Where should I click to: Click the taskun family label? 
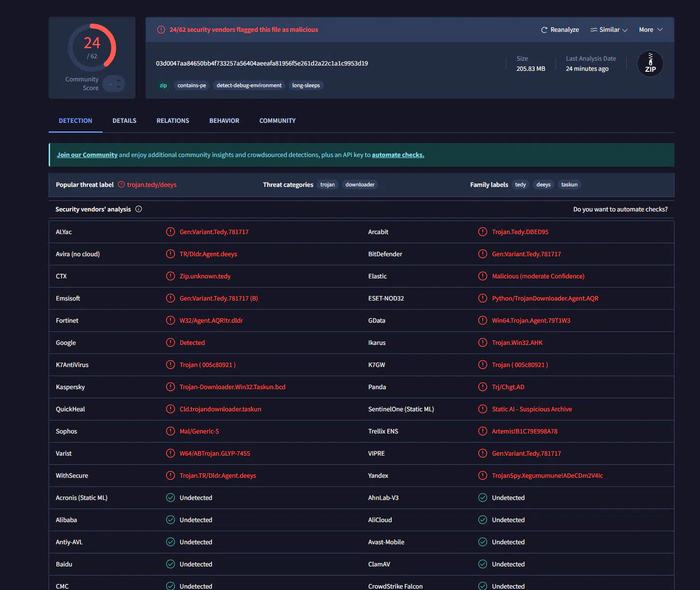(x=569, y=184)
